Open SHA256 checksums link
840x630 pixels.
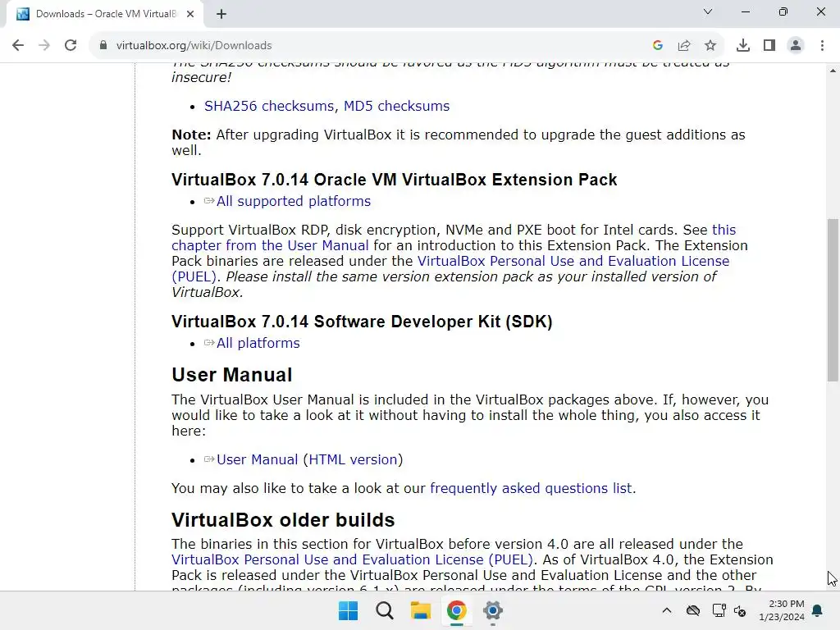(269, 106)
